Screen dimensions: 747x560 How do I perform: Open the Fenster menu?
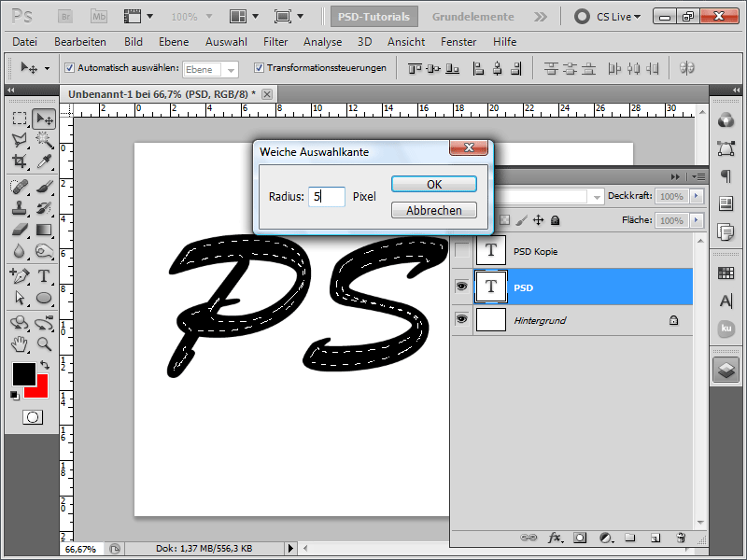click(x=458, y=42)
